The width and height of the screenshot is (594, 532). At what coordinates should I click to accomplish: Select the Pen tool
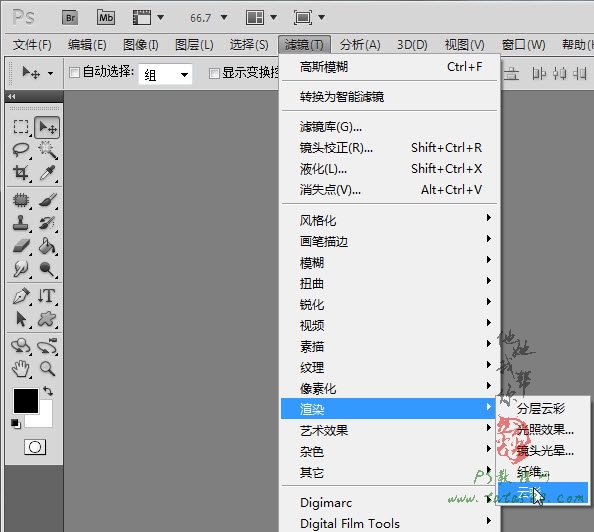pyautogui.click(x=21, y=296)
